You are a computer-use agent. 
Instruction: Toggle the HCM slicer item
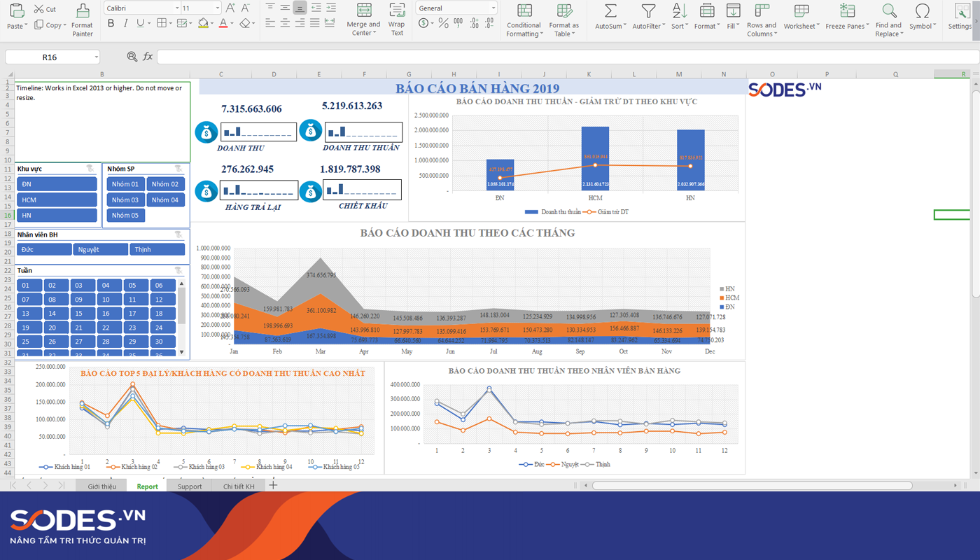(57, 199)
